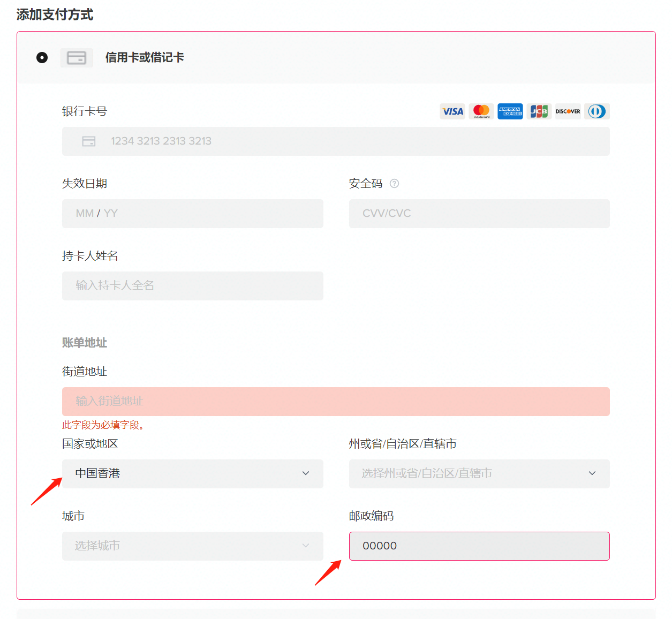Select the 信用卡或借记卡 radio button

(x=42, y=57)
